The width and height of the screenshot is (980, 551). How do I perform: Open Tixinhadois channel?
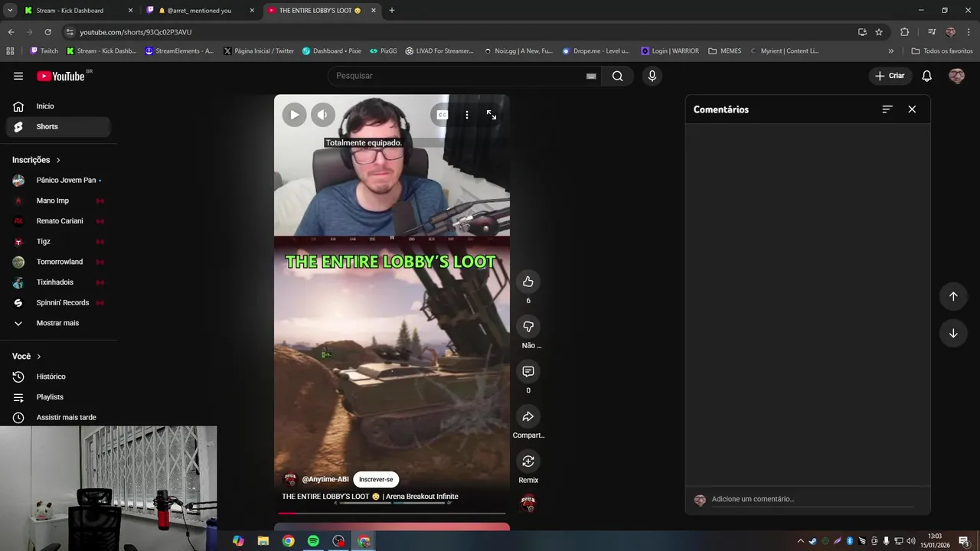[58, 282]
